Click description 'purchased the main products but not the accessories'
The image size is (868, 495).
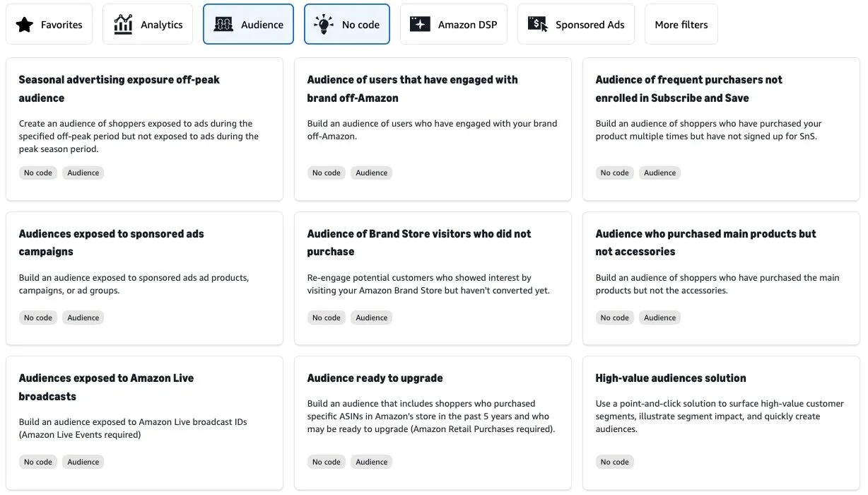pos(717,284)
